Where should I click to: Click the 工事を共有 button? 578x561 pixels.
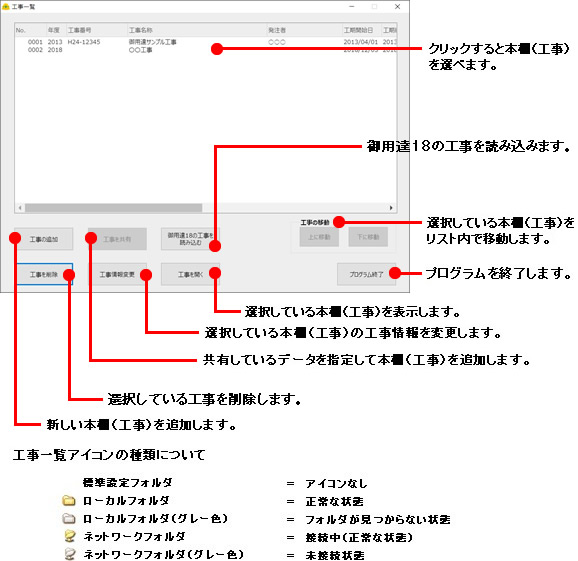pos(117,239)
